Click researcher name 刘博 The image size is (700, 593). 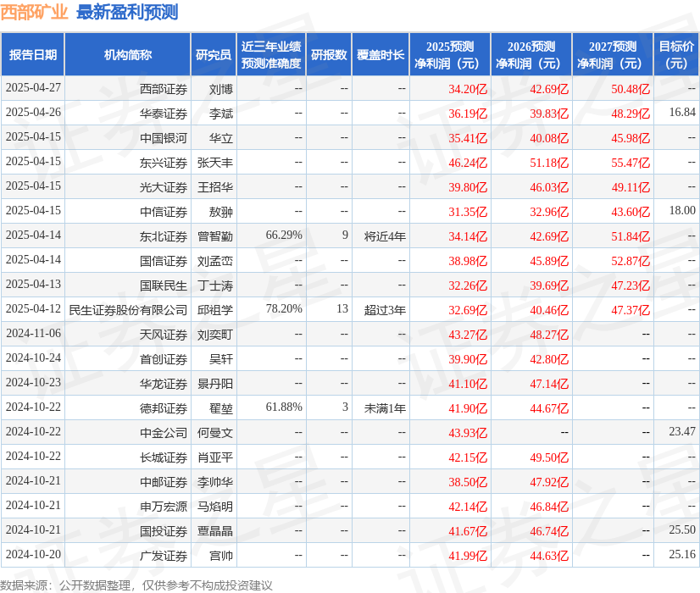(x=221, y=89)
